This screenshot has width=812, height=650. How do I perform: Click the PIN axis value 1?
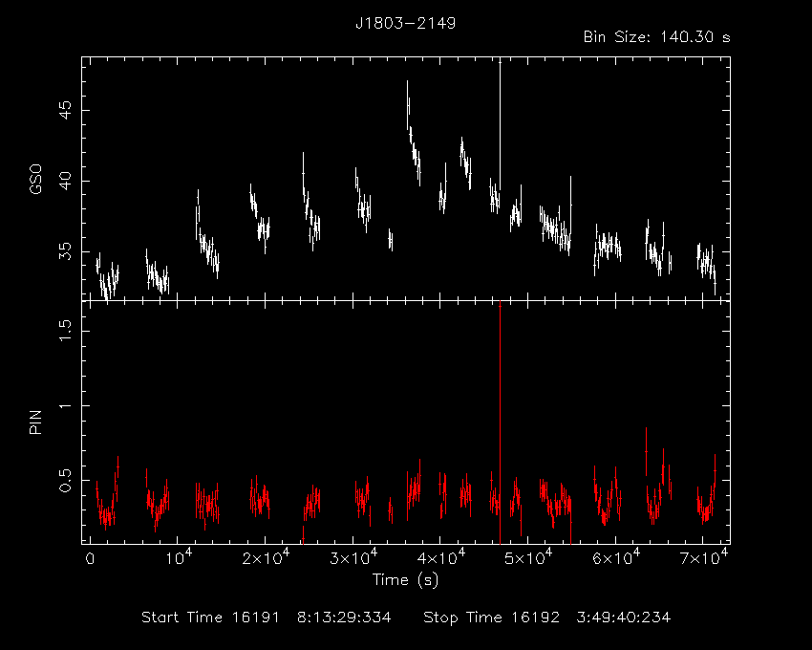(66, 406)
